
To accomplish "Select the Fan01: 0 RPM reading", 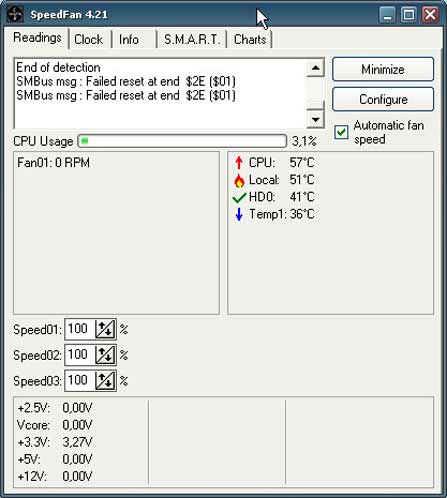I will (53, 163).
